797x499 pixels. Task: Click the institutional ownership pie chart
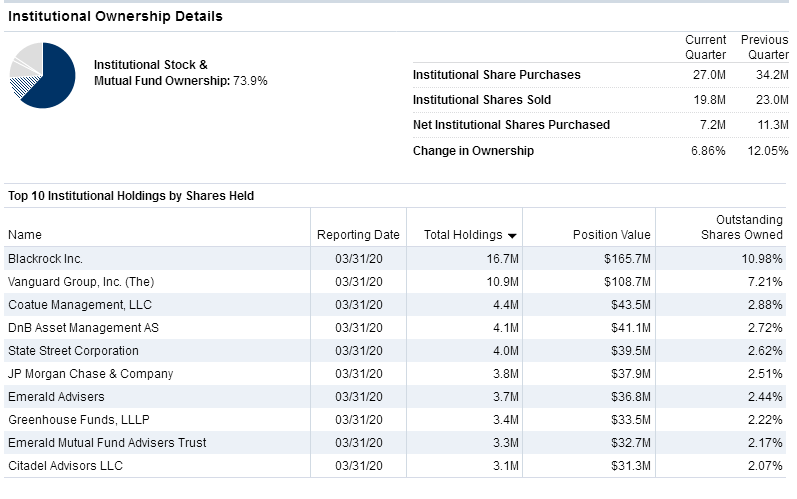(43, 75)
